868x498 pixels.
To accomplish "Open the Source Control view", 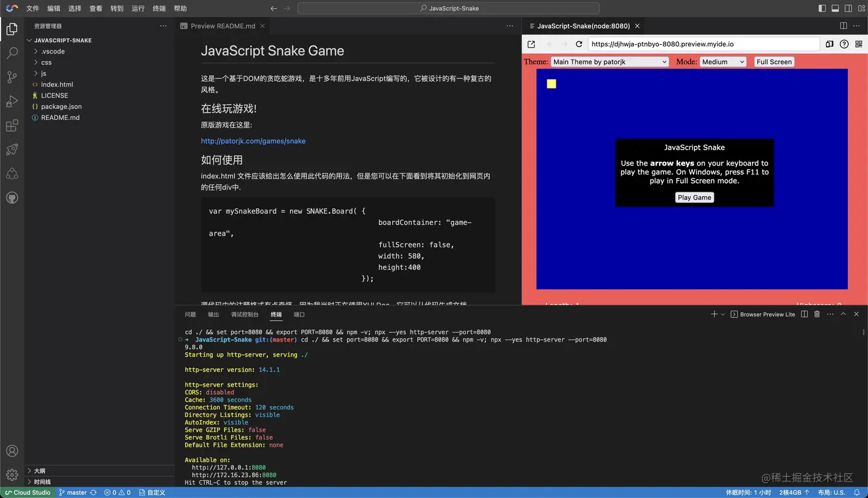I will pyautogui.click(x=12, y=77).
